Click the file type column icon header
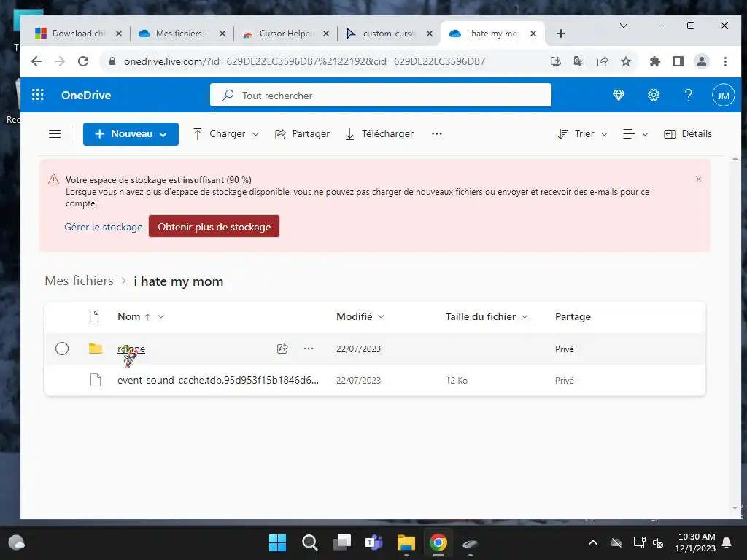Screen dimensions: 747x560 94,316
